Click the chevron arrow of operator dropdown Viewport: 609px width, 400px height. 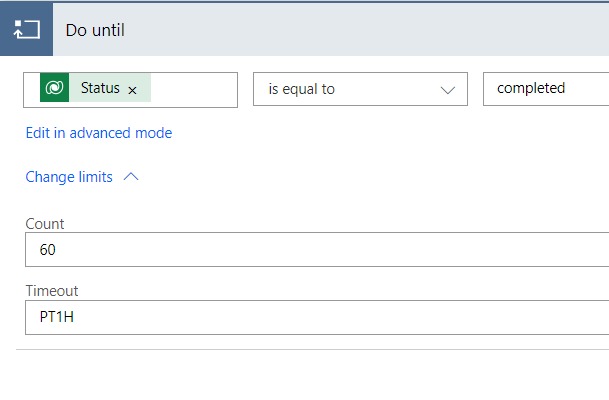(x=447, y=89)
